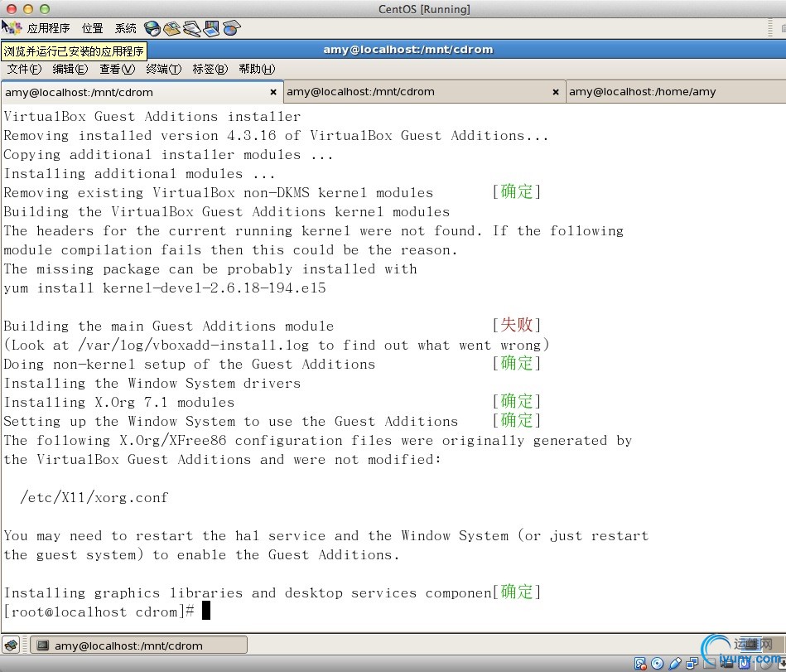Click amy@localhost:/mnt/cdrom taskbar window button

[x=138, y=645]
